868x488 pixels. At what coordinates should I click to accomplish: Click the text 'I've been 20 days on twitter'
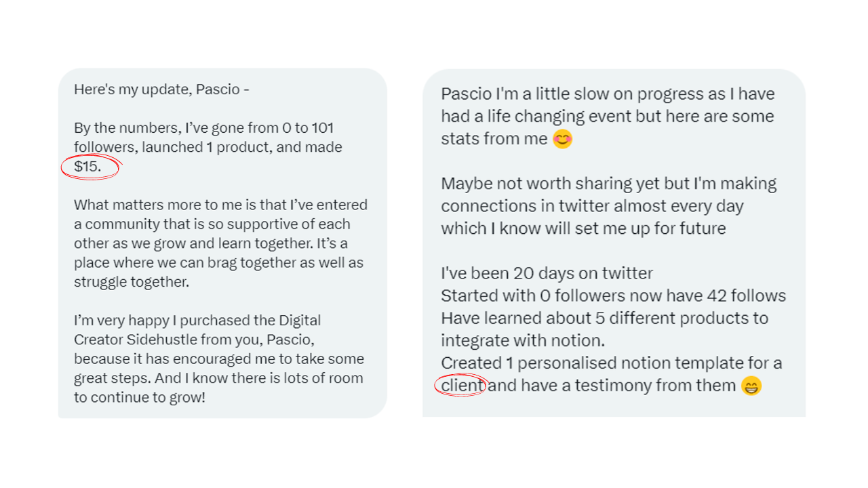click(547, 273)
